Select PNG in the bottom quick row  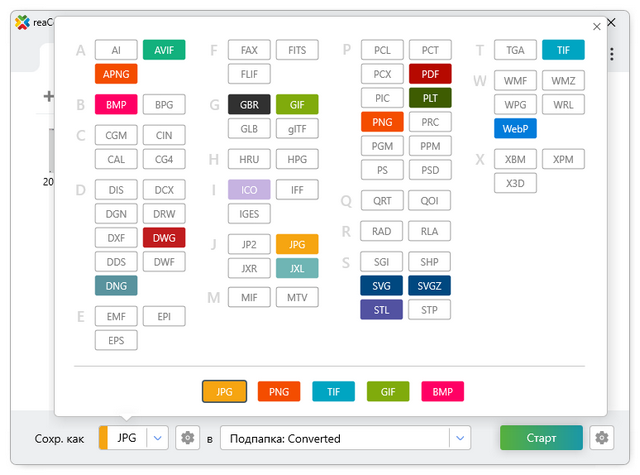[279, 392]
